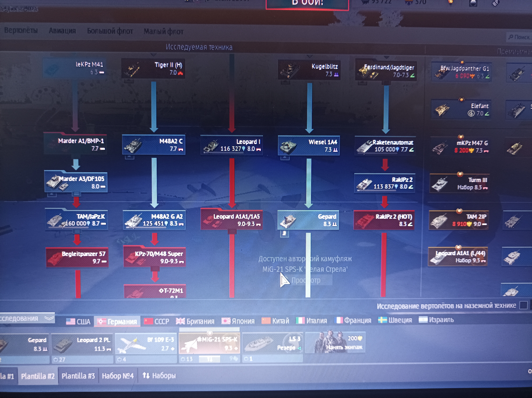
Task: Switch to США nation tab
Action: [x=78, y=322]
